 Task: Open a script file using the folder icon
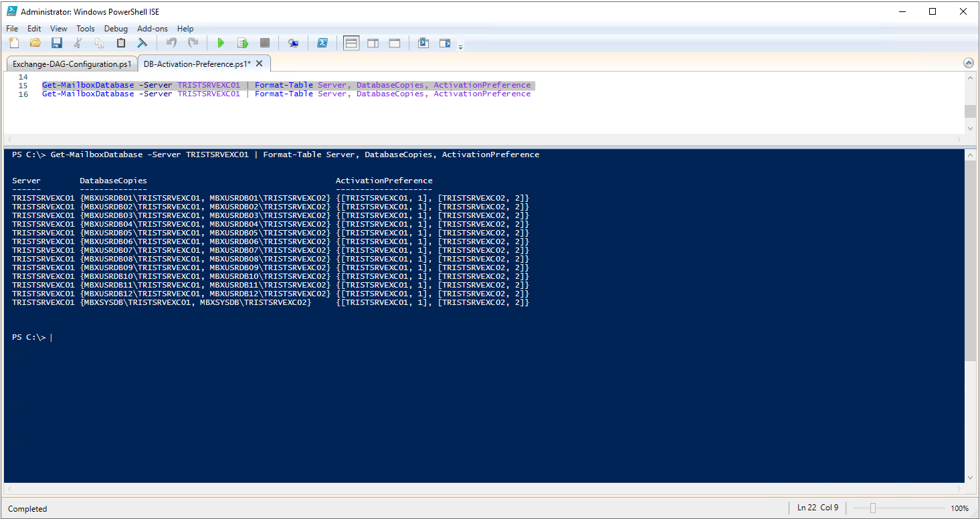[35, 43]
